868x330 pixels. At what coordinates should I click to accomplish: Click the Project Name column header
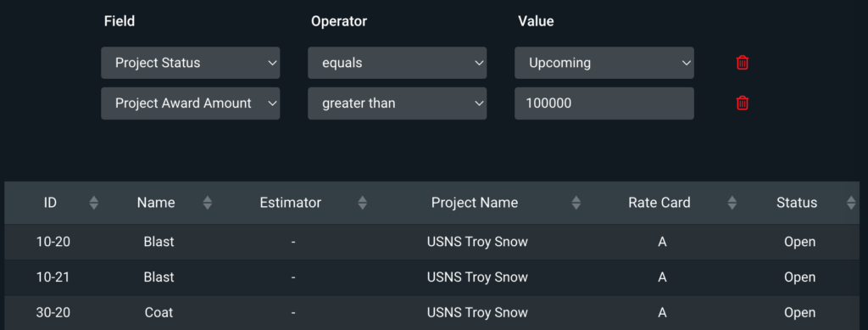[x=475, y=203]
